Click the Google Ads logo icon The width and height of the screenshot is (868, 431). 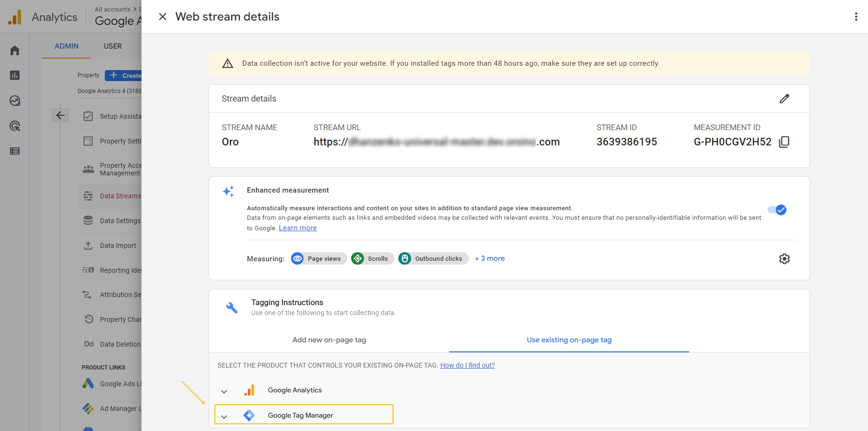point(88,383)
